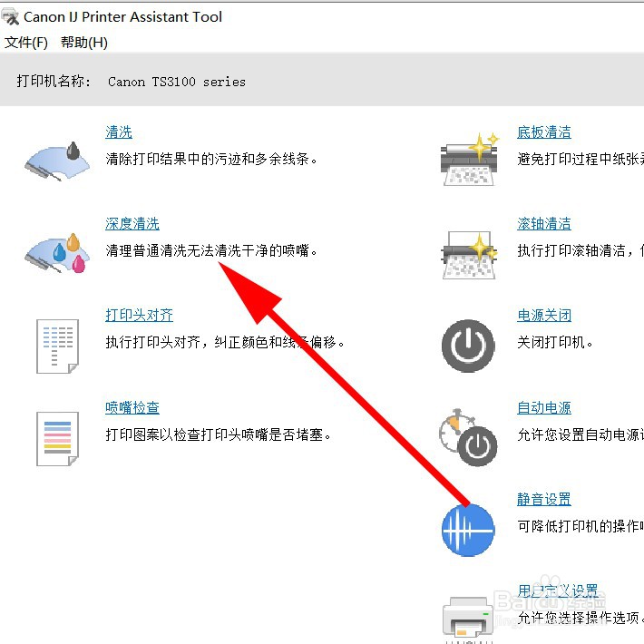Image resolution: width=644 pixels, height=644 pixels.
Task: Open the 帮助(H) menu
Action: click(84, 43)
